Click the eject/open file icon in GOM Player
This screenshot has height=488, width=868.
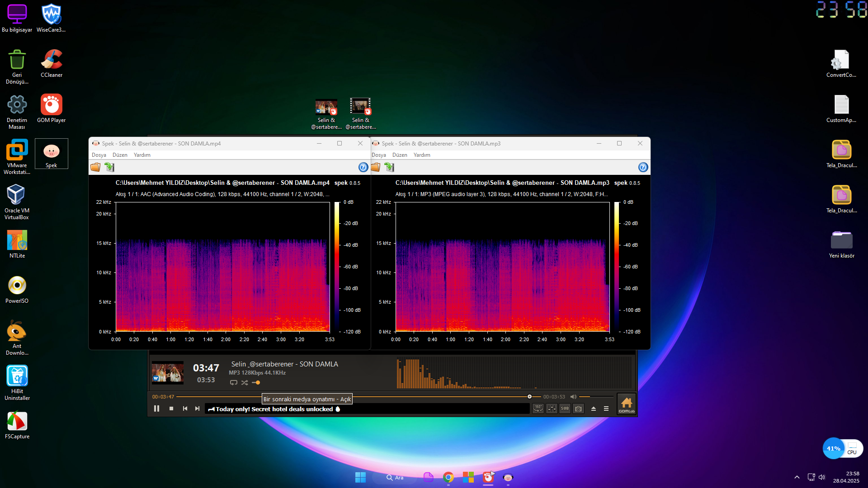click(594, 408)
